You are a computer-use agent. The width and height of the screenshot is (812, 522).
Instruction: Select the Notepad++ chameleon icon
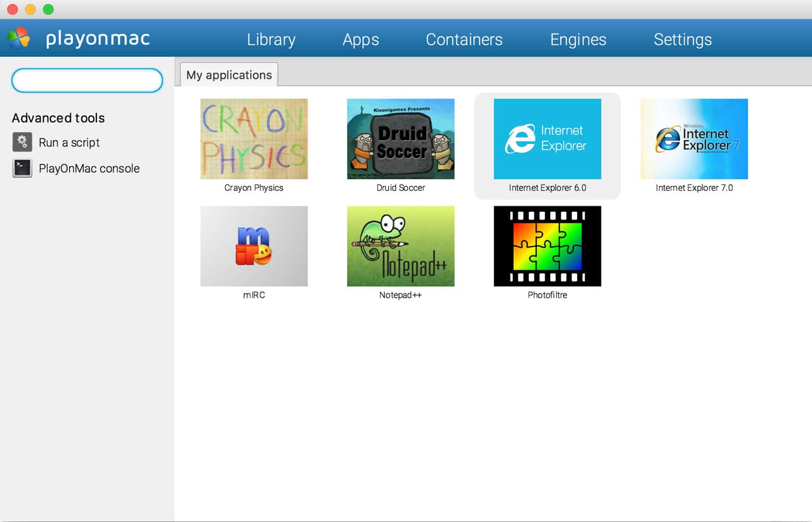pos(401,246)
